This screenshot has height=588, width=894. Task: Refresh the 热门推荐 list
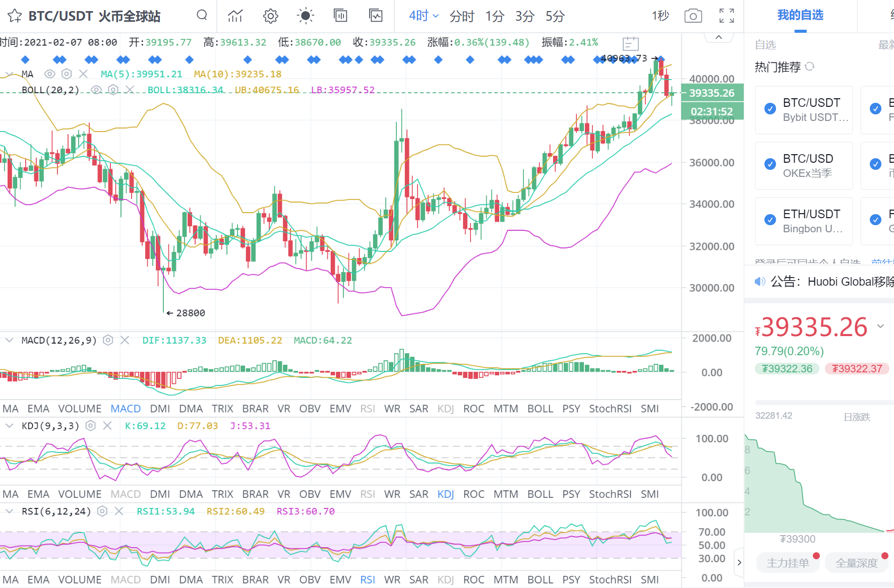click(810, 67)
